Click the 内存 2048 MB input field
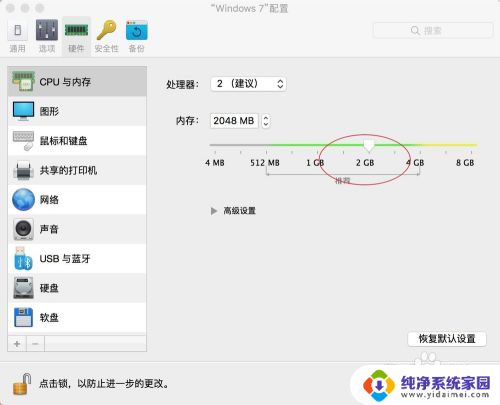The image size is (500, 405). point(234,121)
